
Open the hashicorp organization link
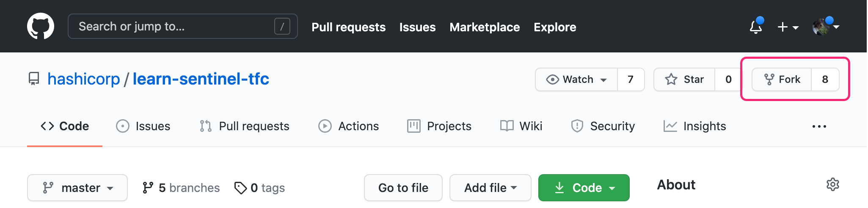pyautogui.click(x=84, y=79)
